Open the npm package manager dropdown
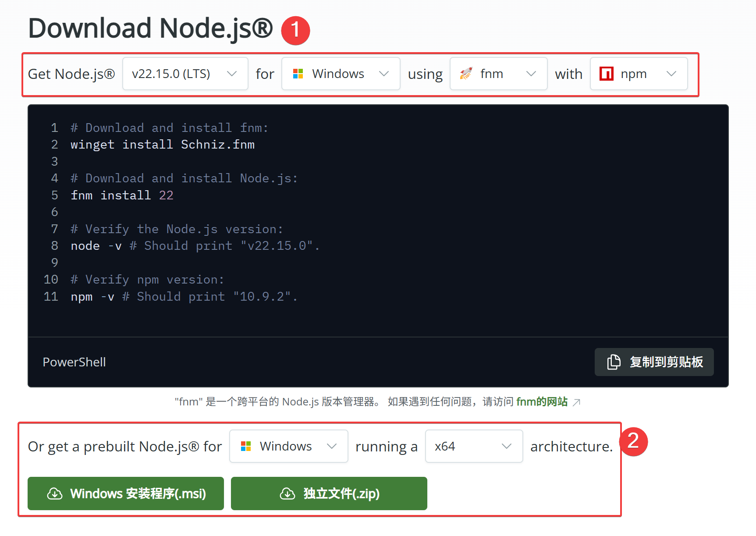 639,74
